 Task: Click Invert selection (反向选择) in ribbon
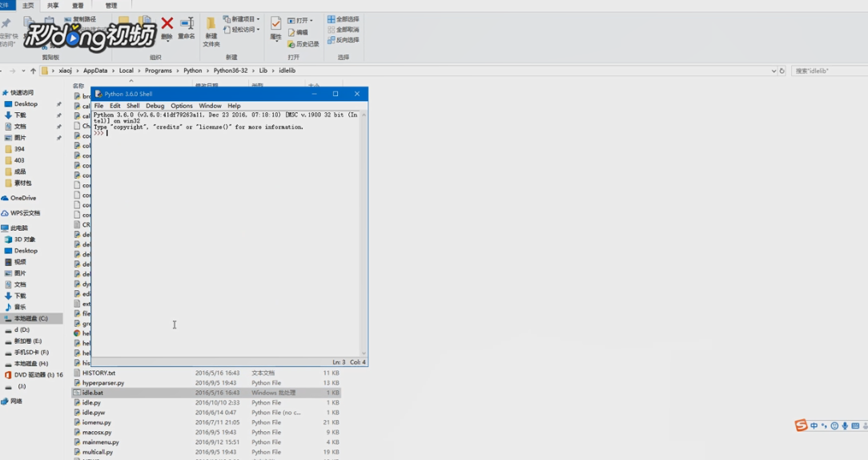tap(344, 40)
